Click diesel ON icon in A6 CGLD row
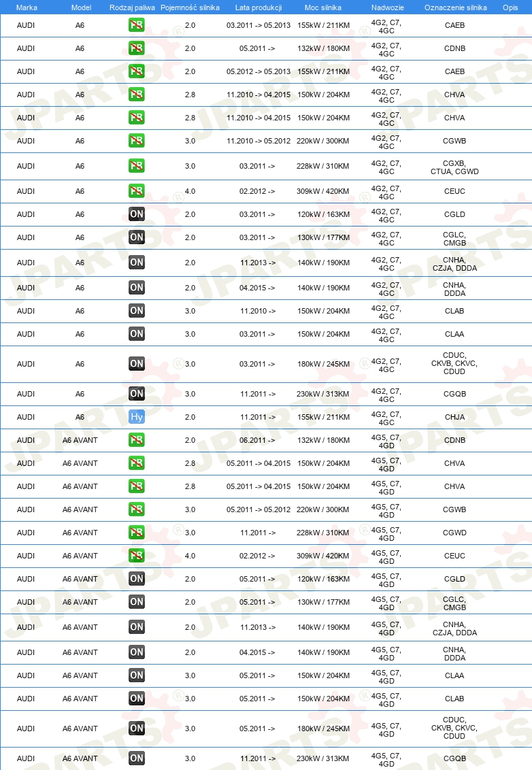Viewport: 532px width, 770px height. click(137, 214)
